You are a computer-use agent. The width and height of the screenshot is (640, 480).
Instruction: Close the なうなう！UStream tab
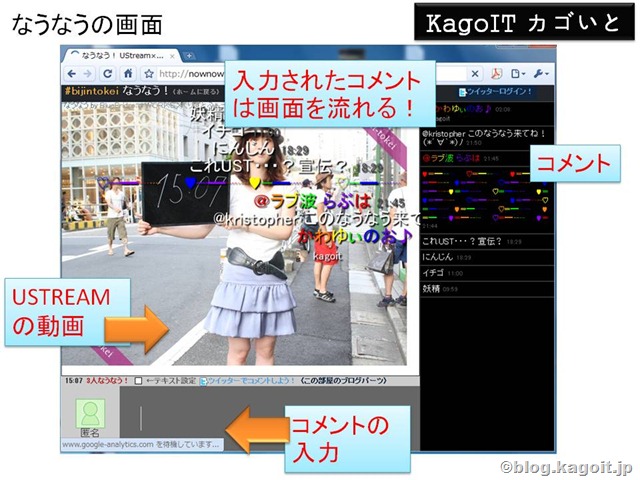click(x=172, y=56)
